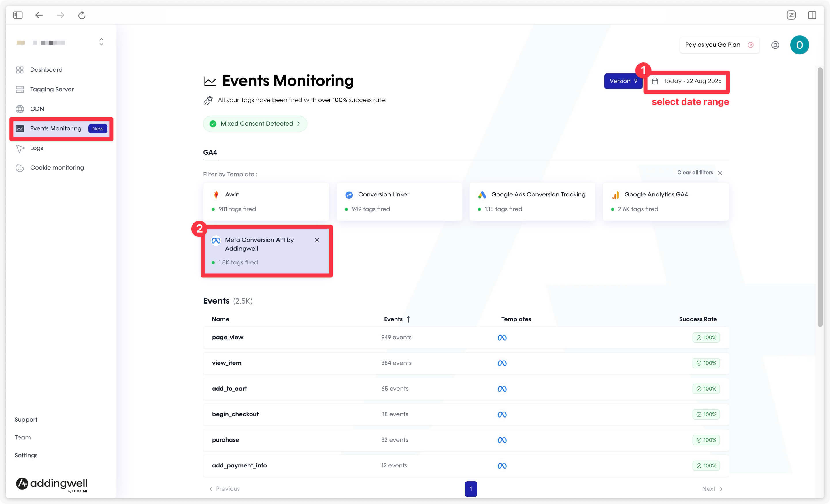
Task: Open the purchase event row
Action: pyautogui.click(x=466, y=440)
